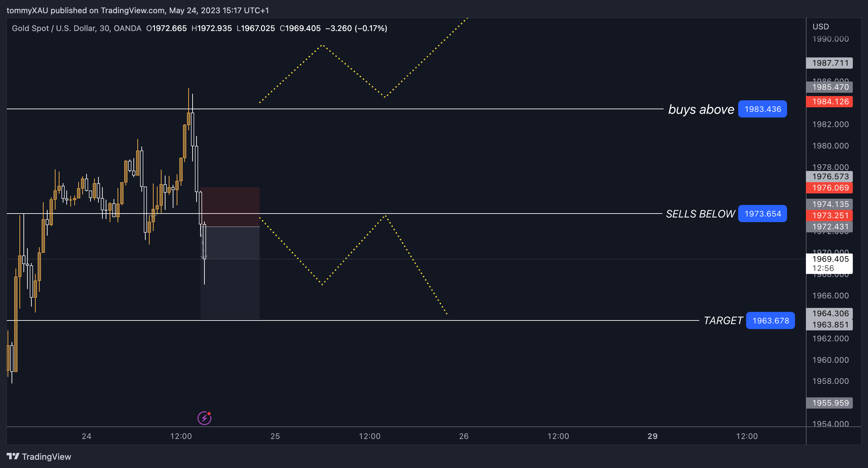Click the grey 1955.959 axis label
868x468 pixels.
829,403
